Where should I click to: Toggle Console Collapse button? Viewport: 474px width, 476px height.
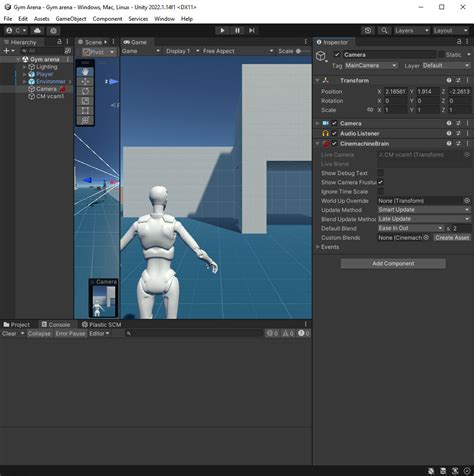(39, 333)
